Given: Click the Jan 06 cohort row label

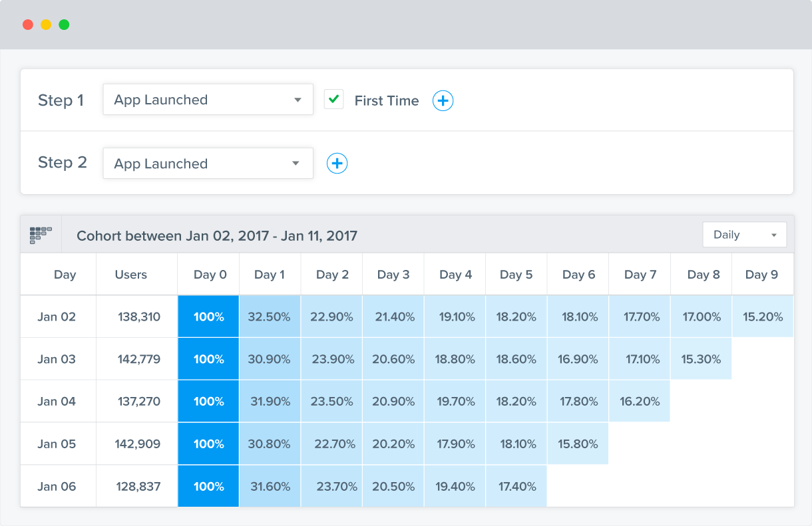Looking at the screenshot, I should click(x=57, y=486).
